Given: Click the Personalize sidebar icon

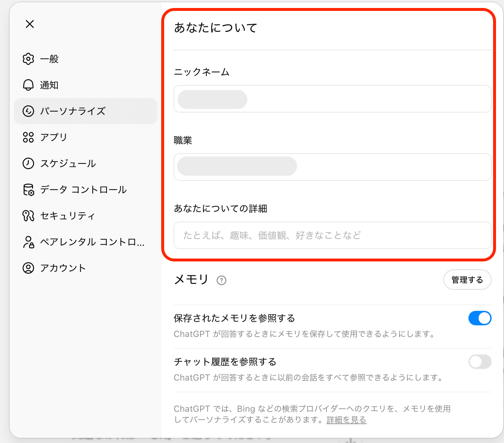Looking at the screenshot, I should (x=28, y=111).
